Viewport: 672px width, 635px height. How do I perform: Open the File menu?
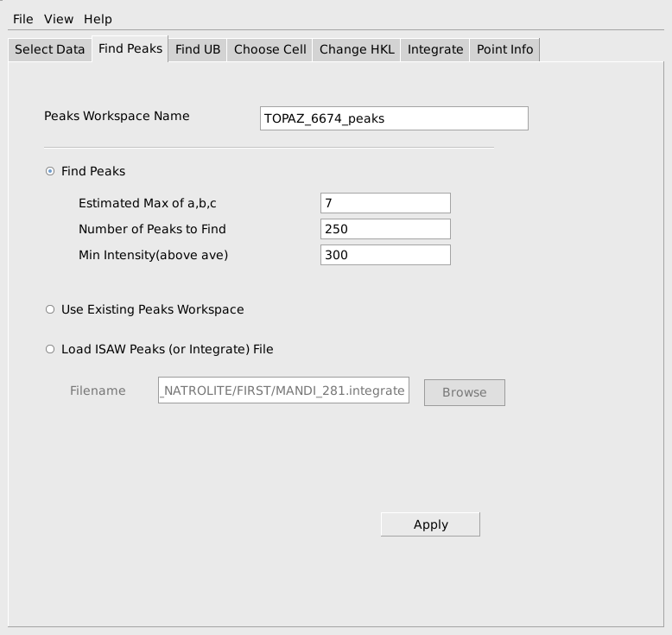coord(23,19)
